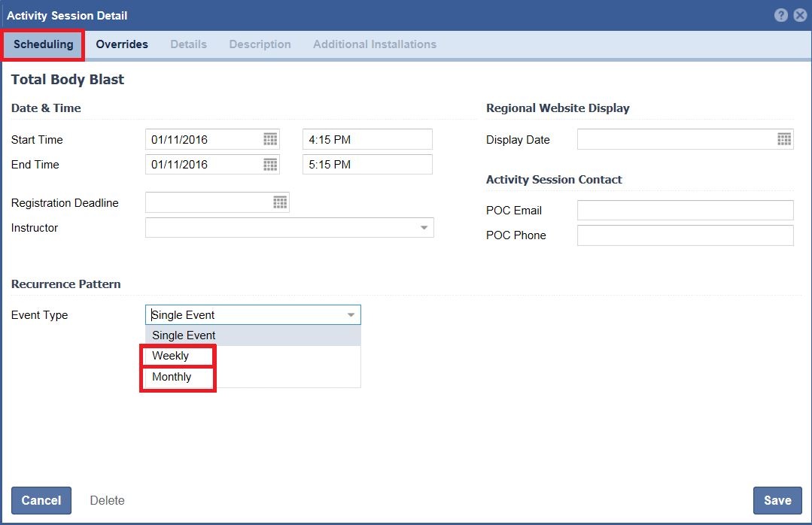Screen dimensions: 812x525
Task: Click the POC Email input field
Action: point(685,211)
